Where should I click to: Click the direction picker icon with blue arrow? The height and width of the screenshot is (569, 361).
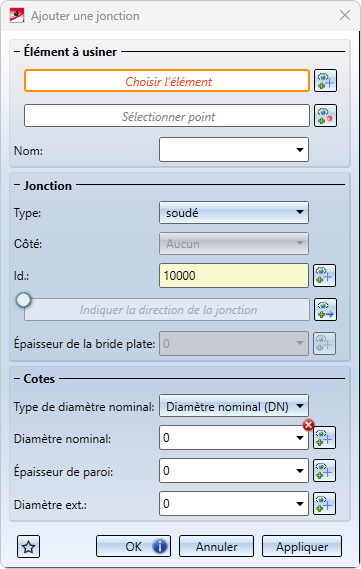(325, 310)
